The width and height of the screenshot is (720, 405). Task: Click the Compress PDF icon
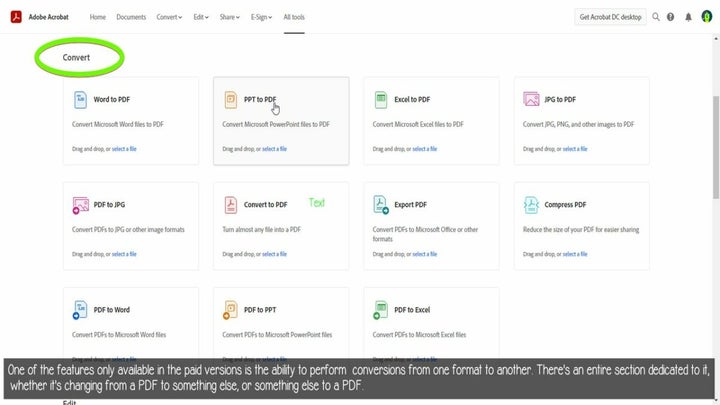coord(532,205)
